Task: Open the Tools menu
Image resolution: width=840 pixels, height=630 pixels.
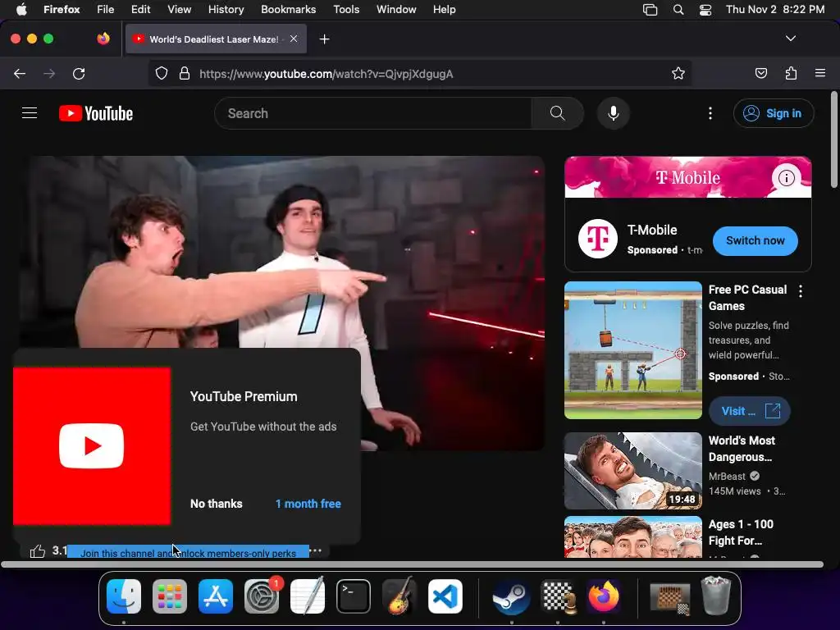Action: click(346, 9)
